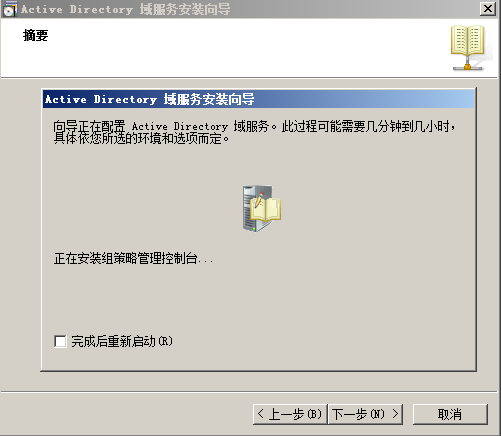
Task: Click the blue inner dialog title bar
Action: (258, 99)
